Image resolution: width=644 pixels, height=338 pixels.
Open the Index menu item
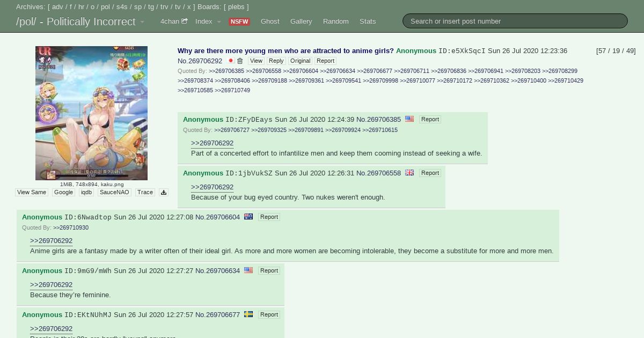204,21
